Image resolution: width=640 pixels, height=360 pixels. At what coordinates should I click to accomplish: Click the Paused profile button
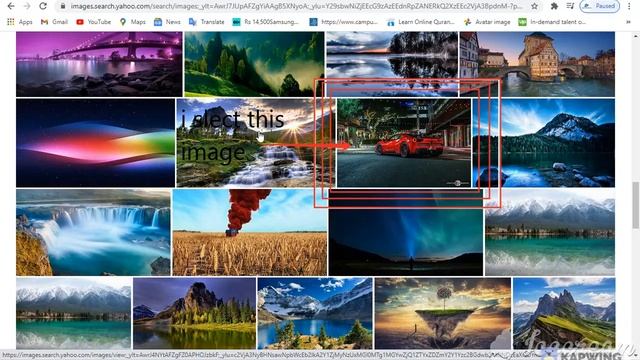pos(600,6)
